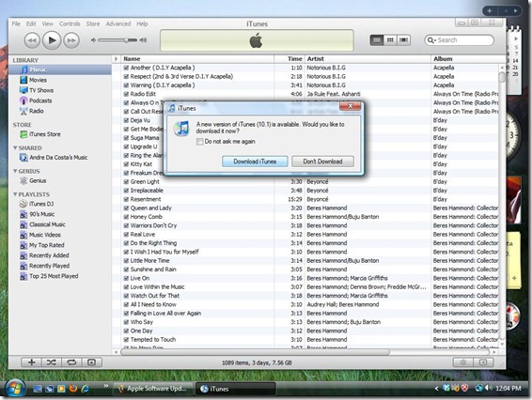532x400 pixels.
Task: Click the Play button
Action: click(52, 40)
